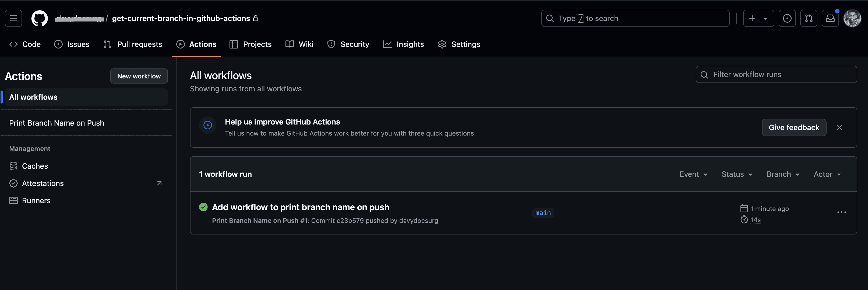Open the Branch filter dropdown

point(783,174)
